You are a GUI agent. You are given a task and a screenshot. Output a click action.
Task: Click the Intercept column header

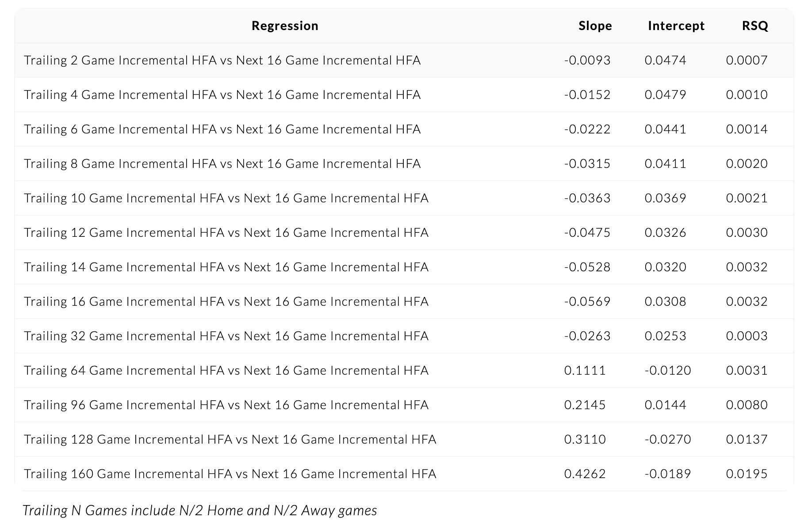pyautogui.click(x=676, y=26)
